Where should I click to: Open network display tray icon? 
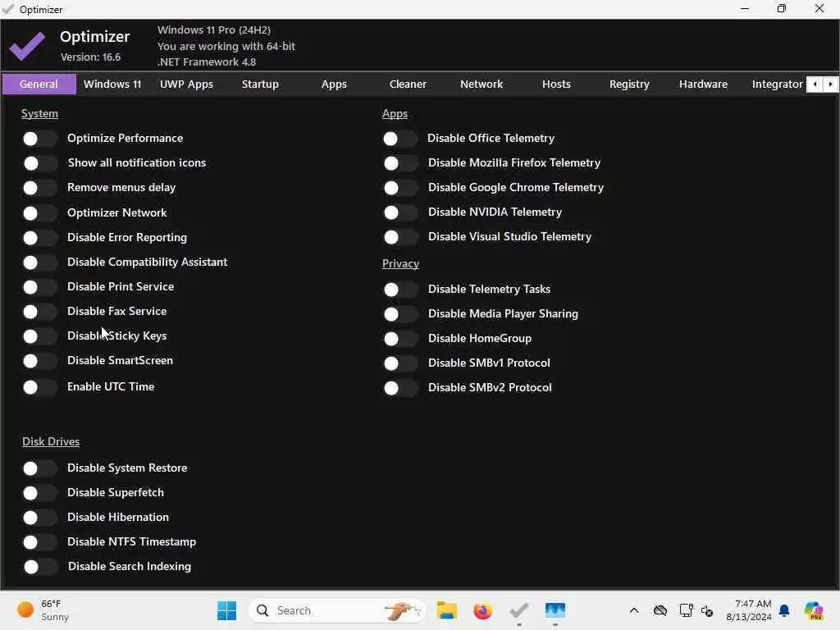click(686, 610)
